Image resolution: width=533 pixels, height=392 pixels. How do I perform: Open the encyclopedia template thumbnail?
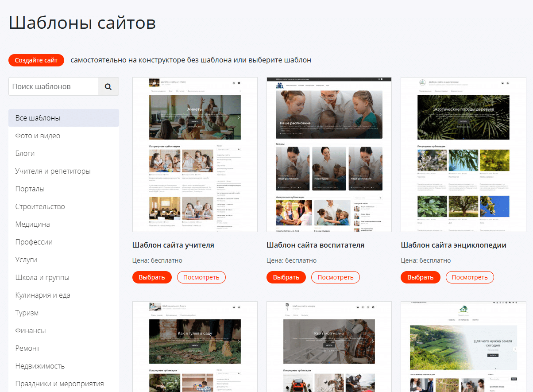coord(463,155)
